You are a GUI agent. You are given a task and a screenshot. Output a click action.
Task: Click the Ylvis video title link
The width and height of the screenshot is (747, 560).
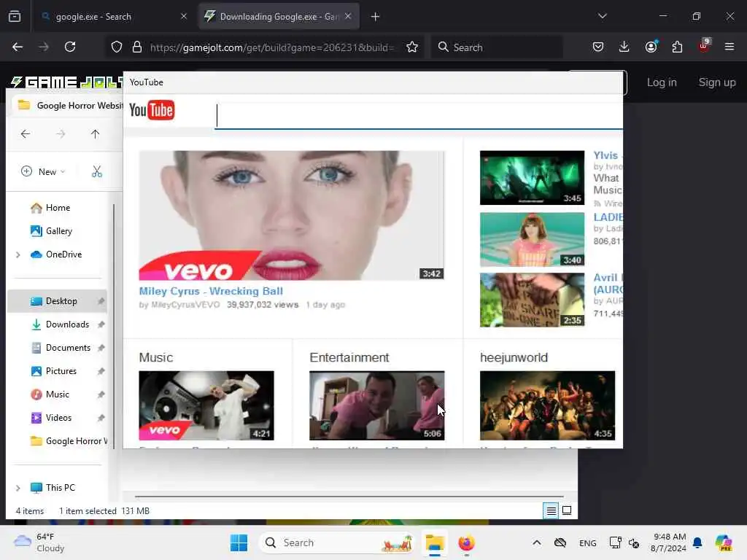click(x=606, y=155)
